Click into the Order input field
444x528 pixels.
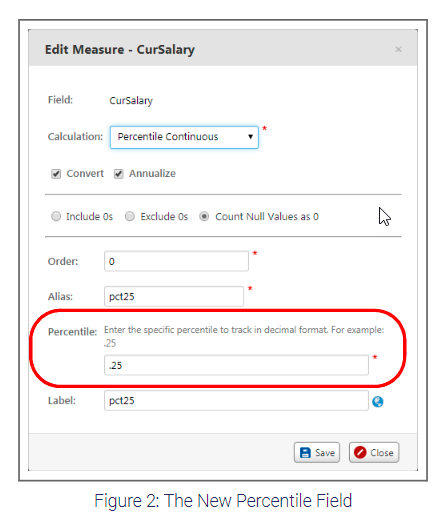pyautogui.click(x=176, y=261)
